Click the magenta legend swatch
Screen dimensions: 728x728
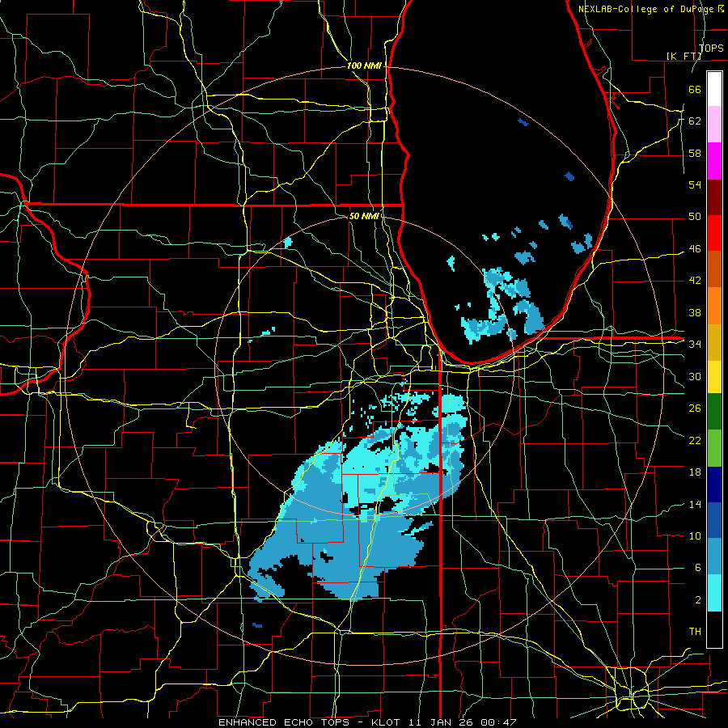pyautogui.click(x=714, y=161)
